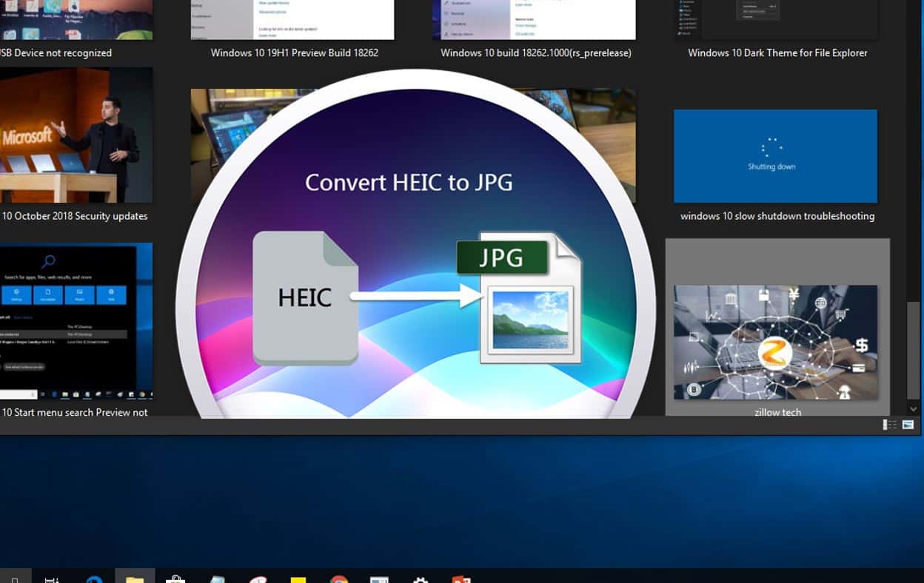The image size is (924, 583).
Task: Open Microsoft Store from taskbar
Action: [x=175, y=578]
